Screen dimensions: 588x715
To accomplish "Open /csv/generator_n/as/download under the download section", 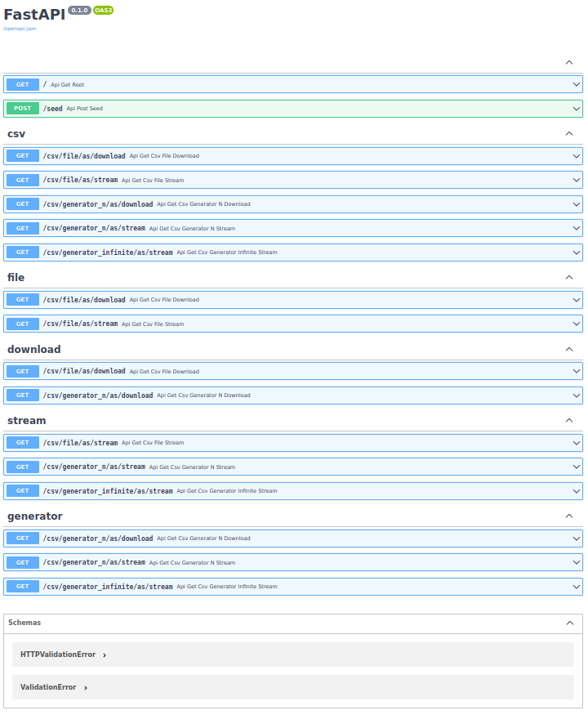I will (98, 395).
